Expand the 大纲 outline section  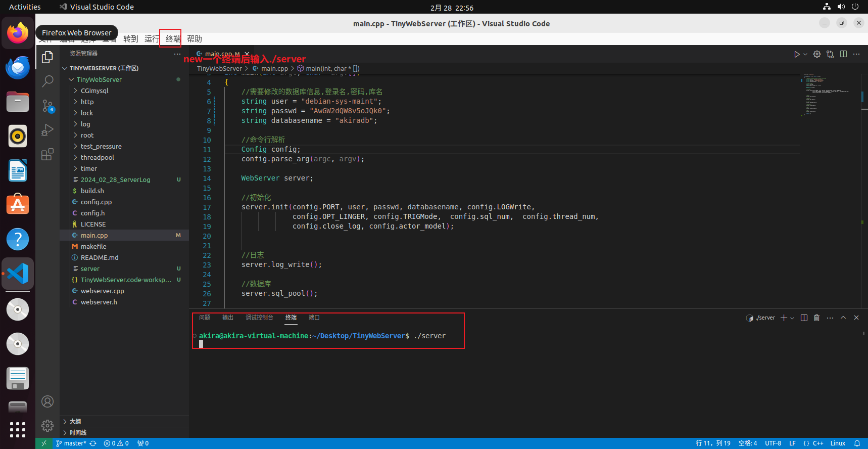pyautogui.click(x=75, y=421)
